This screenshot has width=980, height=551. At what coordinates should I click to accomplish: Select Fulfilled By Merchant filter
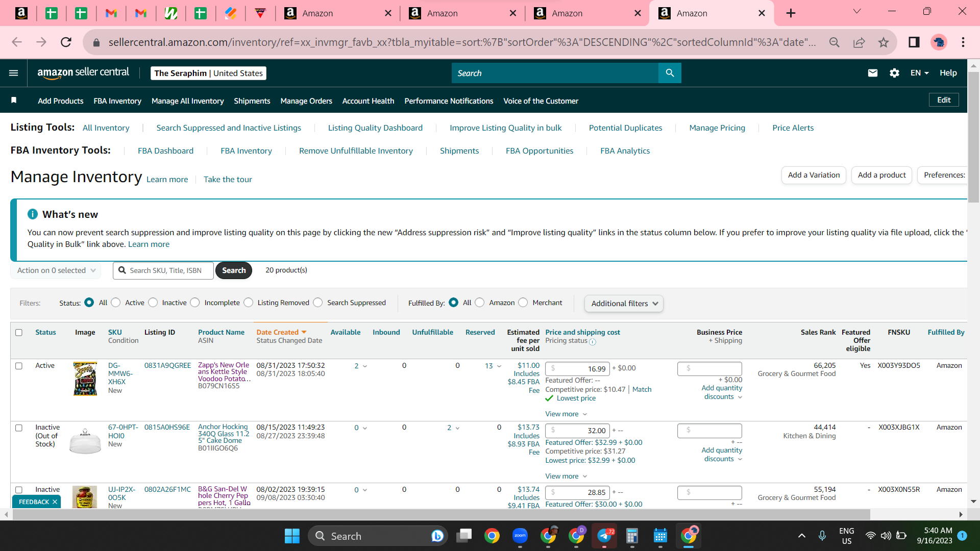coord(523,303)
